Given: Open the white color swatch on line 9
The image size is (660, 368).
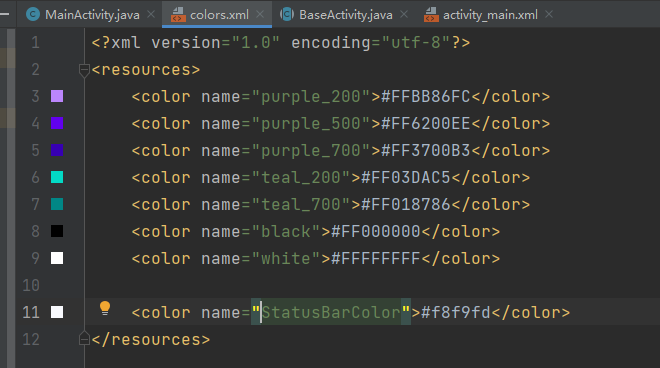Looking at the screenshot, I should click(x=57, y=258).
